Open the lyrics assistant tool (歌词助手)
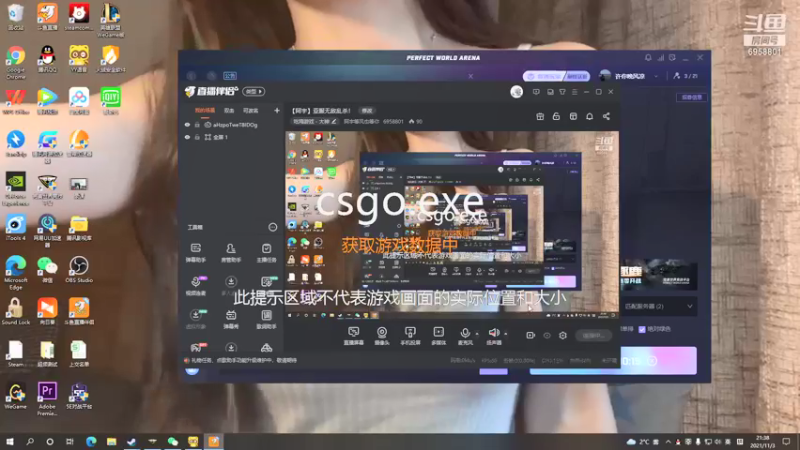Screen dimensions: 800x450 click(x=266, y=319)
